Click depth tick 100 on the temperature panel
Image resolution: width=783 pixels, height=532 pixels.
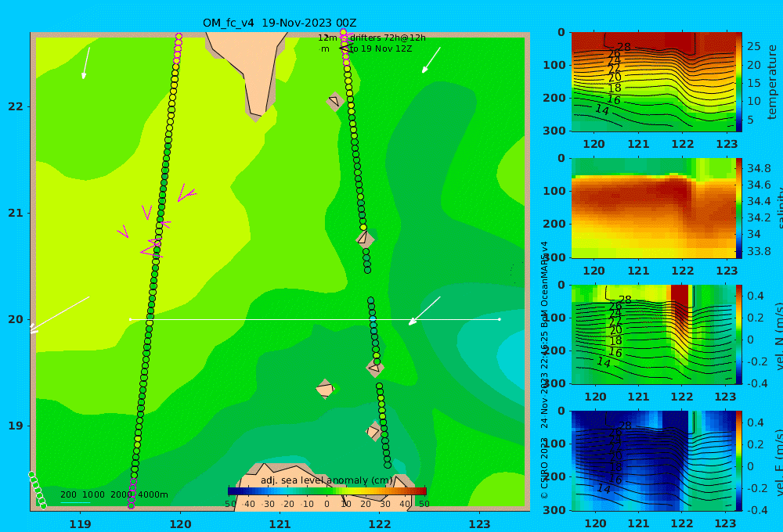coord(554,65)
